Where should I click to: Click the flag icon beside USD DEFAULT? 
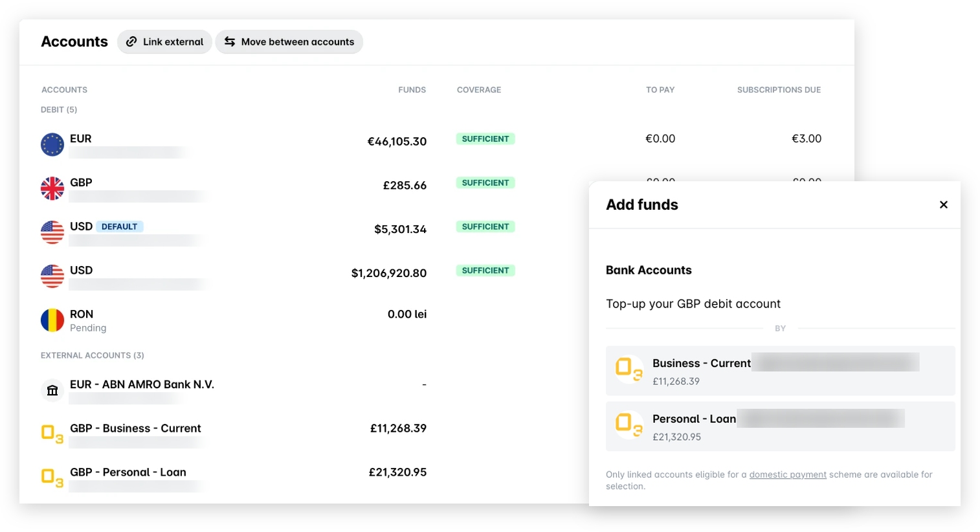[52, 232]
